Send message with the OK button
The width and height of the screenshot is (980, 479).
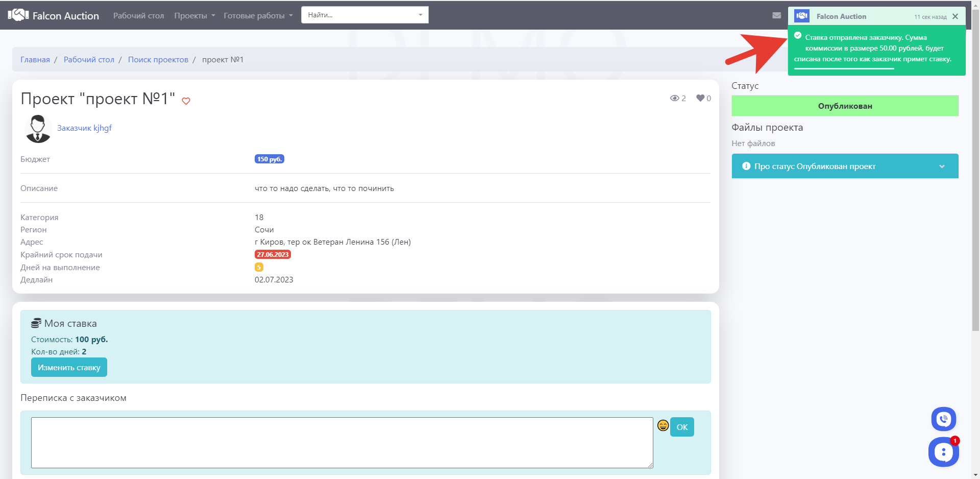[682, 427]
